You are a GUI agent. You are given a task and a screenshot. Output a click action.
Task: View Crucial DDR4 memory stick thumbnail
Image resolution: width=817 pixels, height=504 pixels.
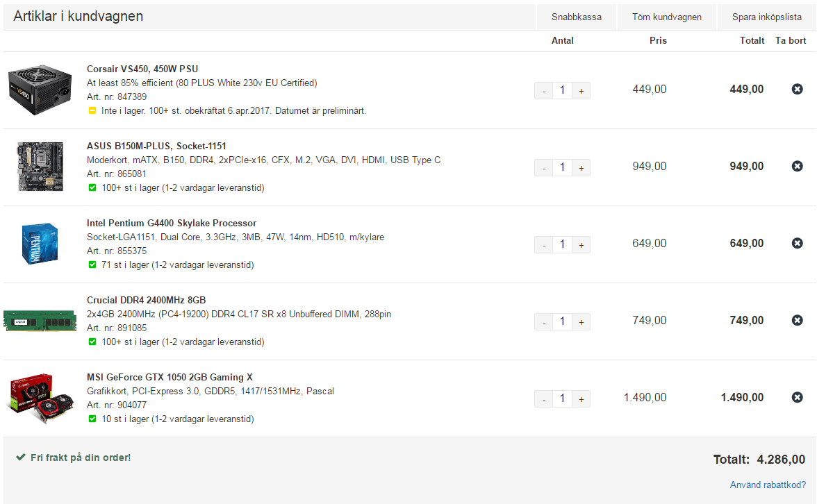[x=40, y=321]
